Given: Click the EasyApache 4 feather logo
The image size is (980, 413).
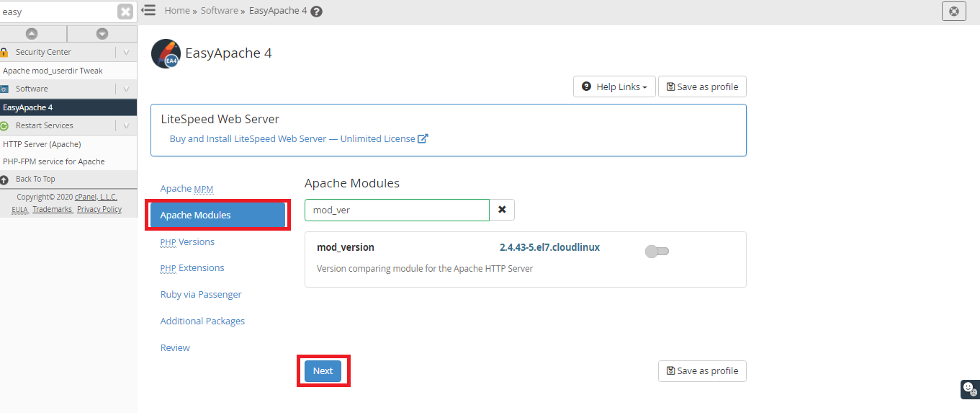Looking at the screenshot, I should [166, 53].
